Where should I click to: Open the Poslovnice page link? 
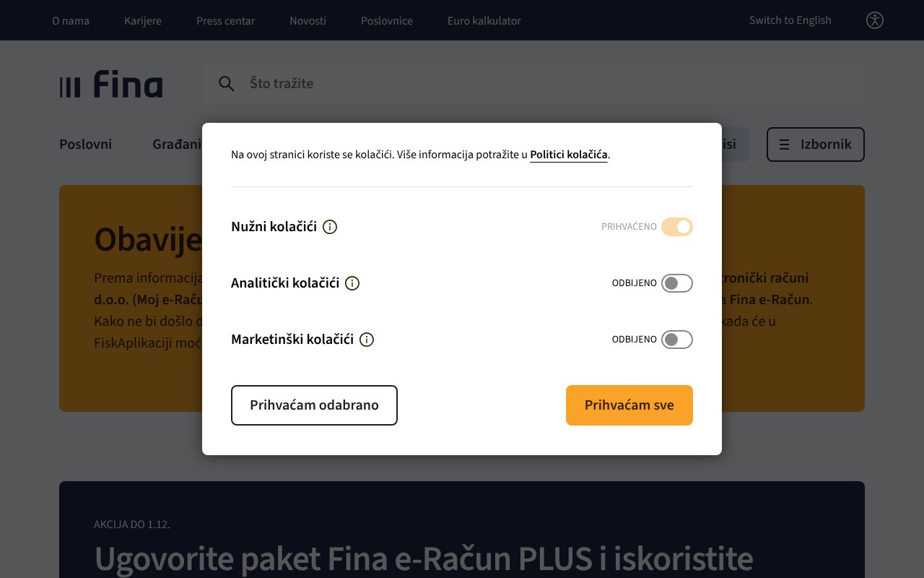(x=387, y=20)
